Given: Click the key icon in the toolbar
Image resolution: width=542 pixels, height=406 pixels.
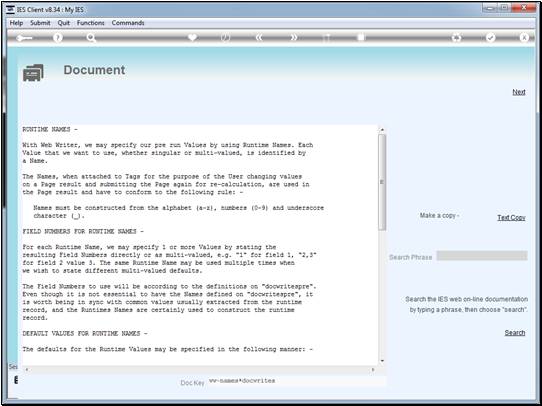Looking at the screenshot, I should 25,38.
